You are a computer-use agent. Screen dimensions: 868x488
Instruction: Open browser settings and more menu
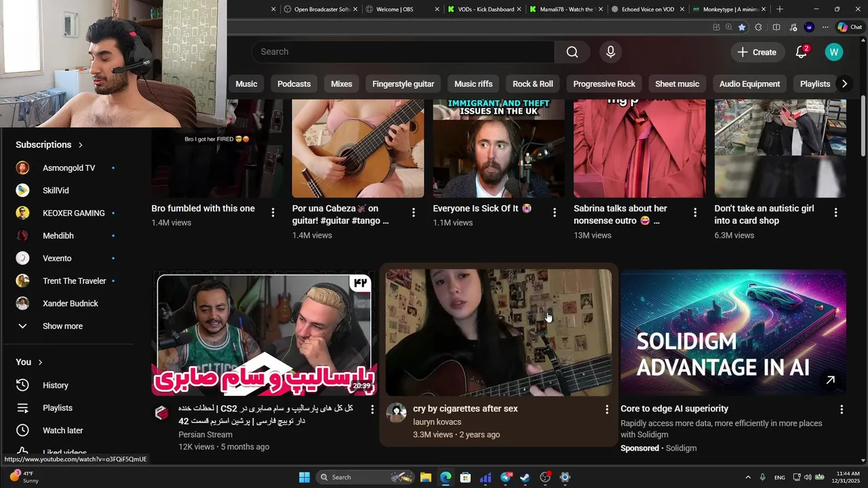825,27
